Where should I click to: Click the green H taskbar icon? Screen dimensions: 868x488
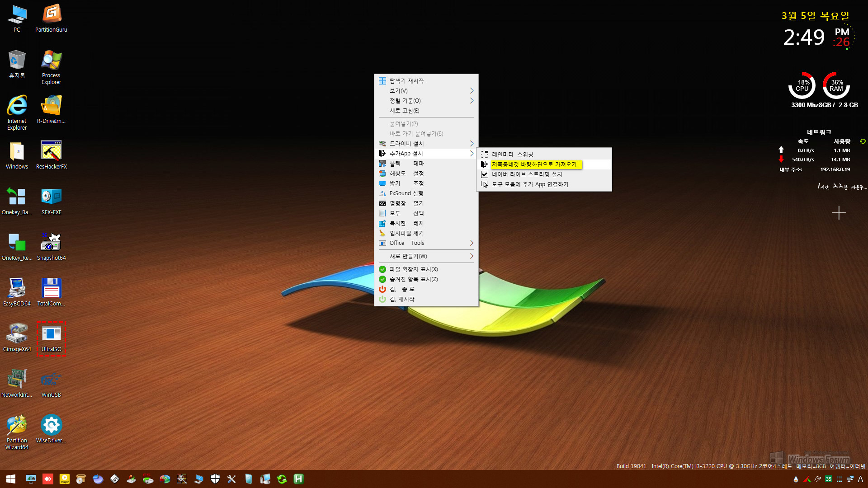coord(299,479)
